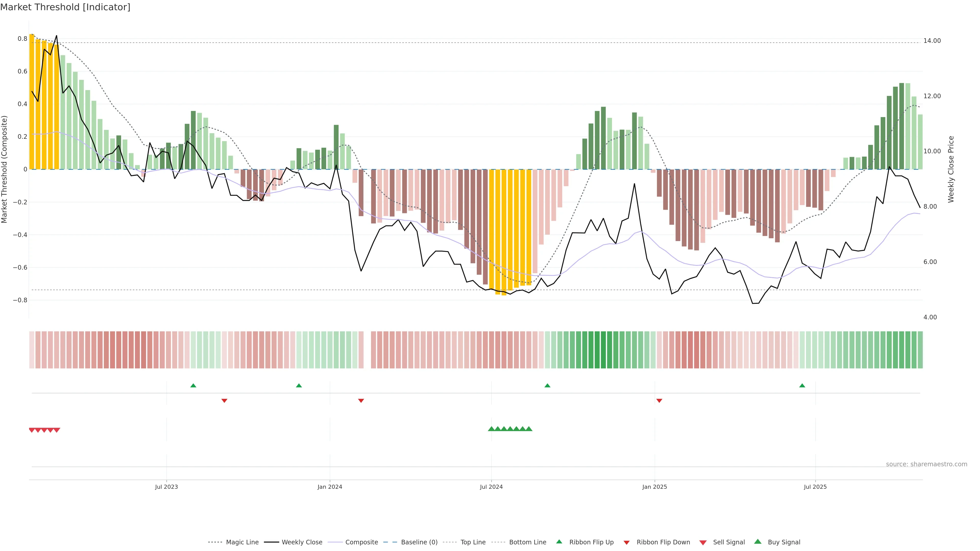Toggle the Composite legend entry

(361, 542)
